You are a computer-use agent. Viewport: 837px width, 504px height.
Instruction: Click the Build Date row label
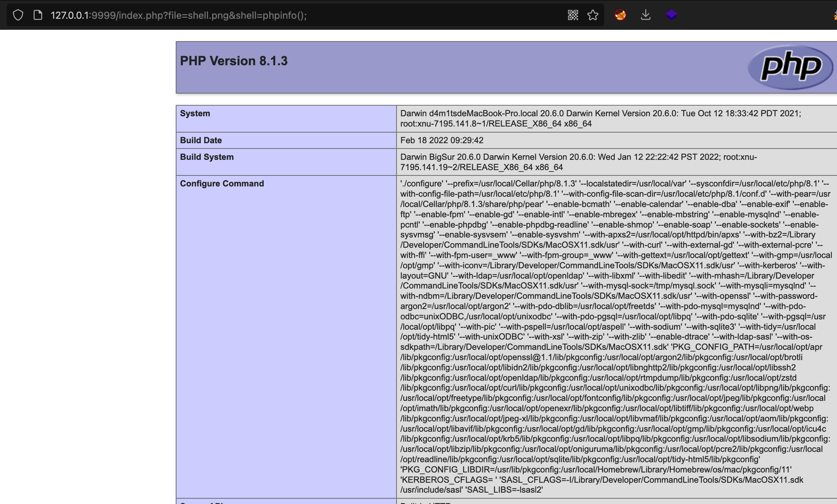[201, 140]
